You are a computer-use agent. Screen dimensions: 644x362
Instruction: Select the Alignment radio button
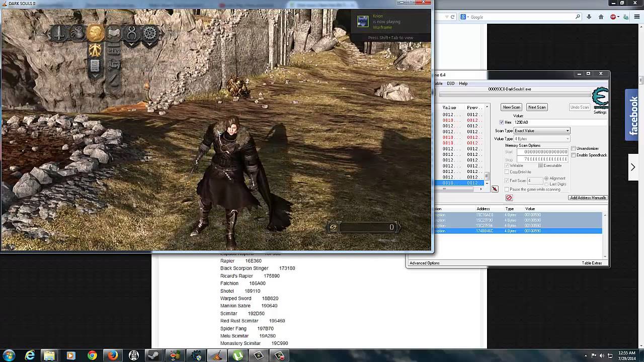546,178
